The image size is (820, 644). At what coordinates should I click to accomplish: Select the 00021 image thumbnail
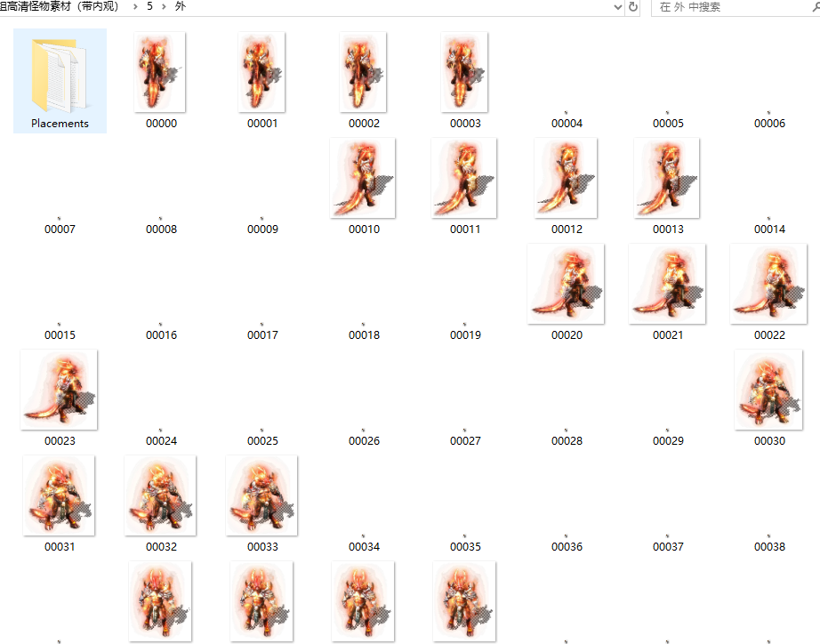(x=667, y=284)
